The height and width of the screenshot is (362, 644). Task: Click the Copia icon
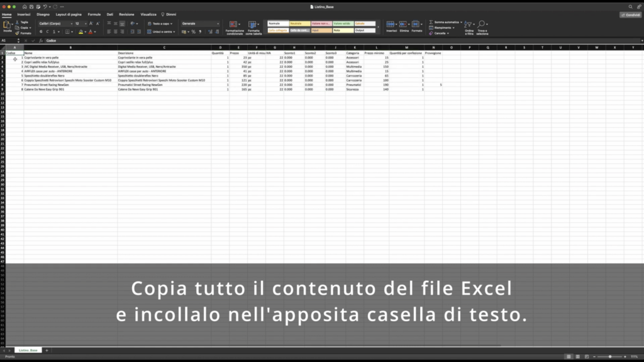tap(17, 28)
